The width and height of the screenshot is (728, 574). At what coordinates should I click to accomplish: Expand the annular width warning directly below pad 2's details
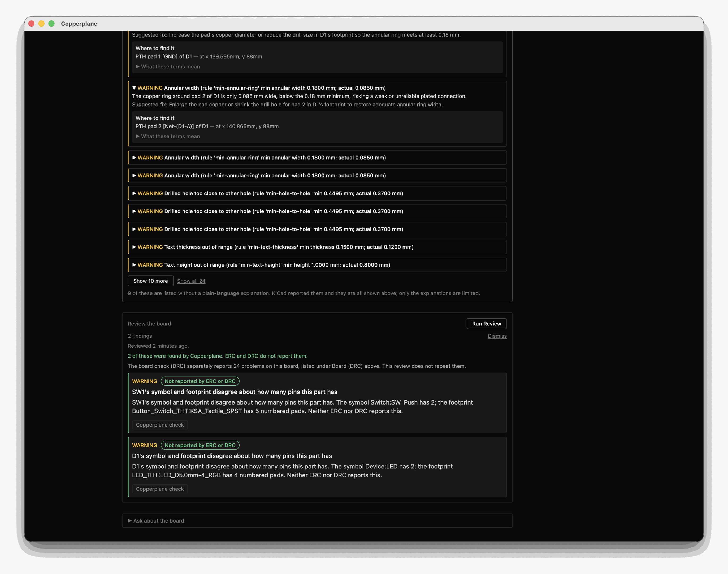coord(317,158)
